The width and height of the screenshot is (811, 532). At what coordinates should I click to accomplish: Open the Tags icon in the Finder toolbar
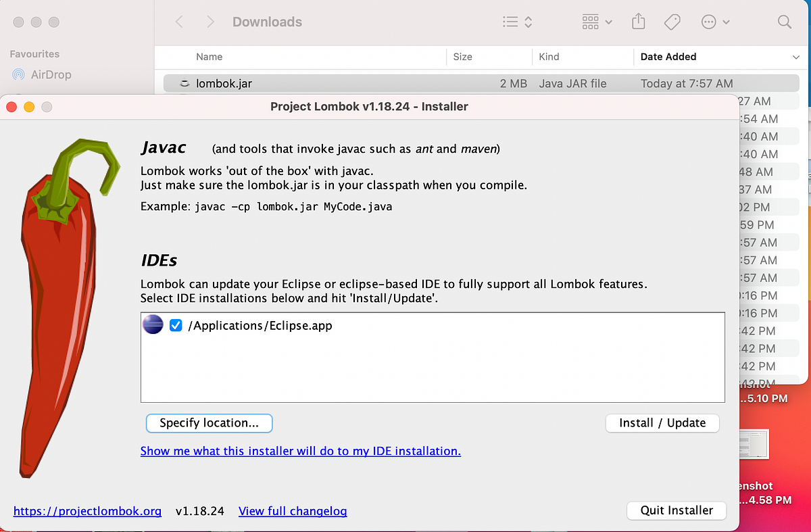672,22
